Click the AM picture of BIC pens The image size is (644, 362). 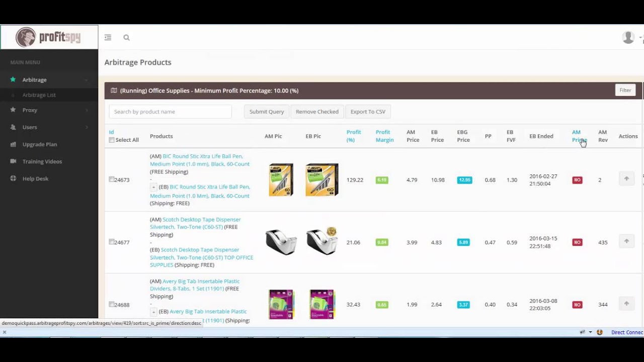(281, 179)
